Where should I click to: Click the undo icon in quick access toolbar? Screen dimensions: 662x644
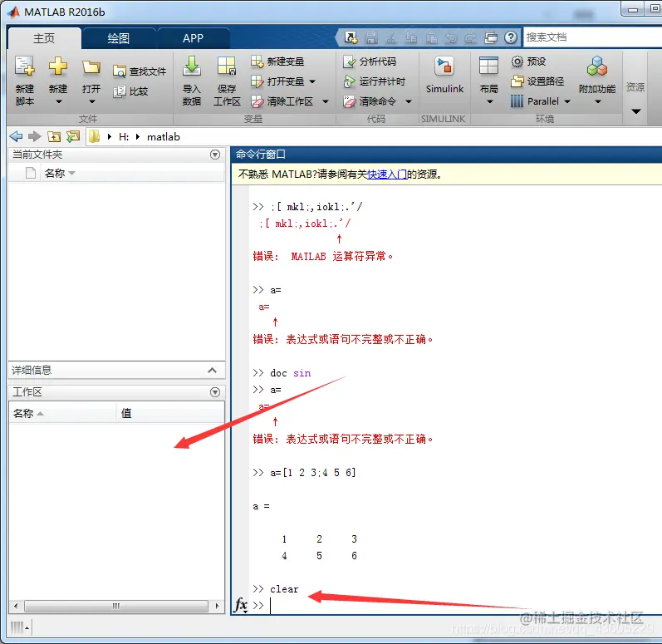pyautogui.click(x=450, y=37)
